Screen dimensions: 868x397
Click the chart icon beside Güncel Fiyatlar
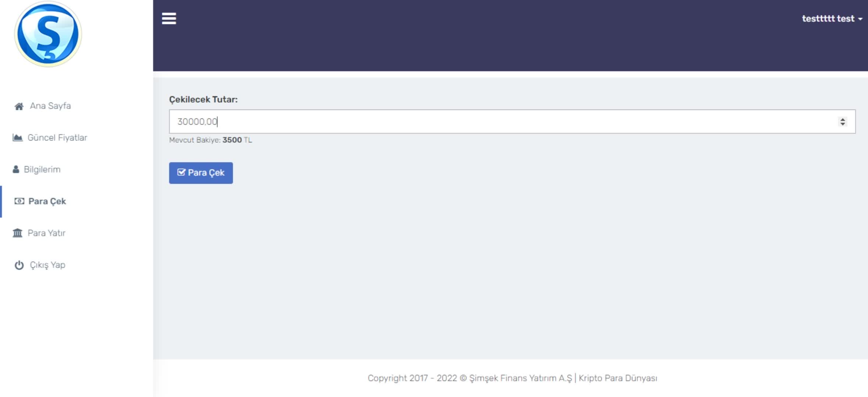pyautogui.click(x=17, y=137)
